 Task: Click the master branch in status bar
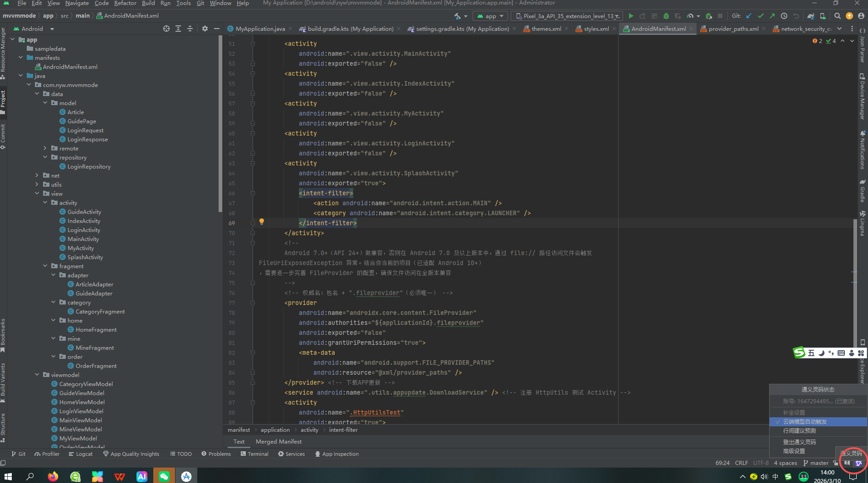click(816, 463)
